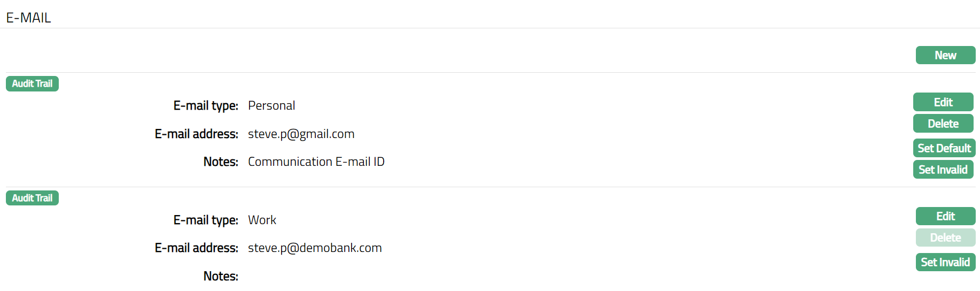Click the Work e-mail type value
Image resolution: width=980 pixels, height=291 pixels.
(262, 220)
